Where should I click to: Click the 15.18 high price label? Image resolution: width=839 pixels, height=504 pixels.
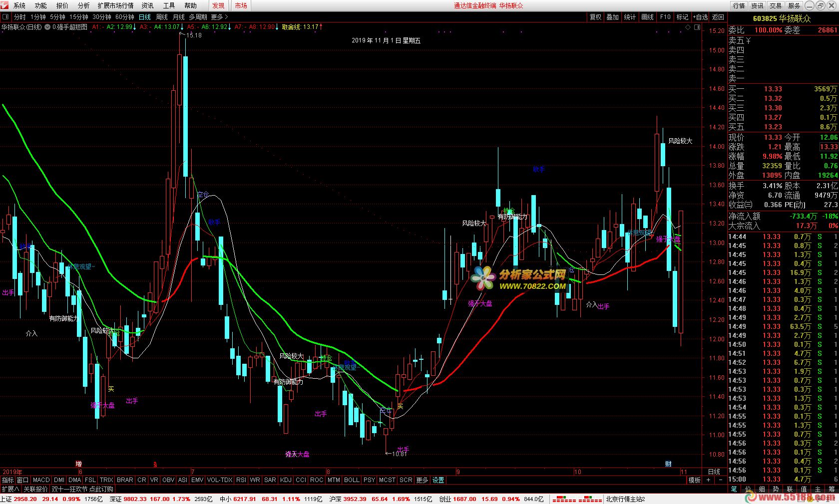pyautogui.click(x=194, y=35)
